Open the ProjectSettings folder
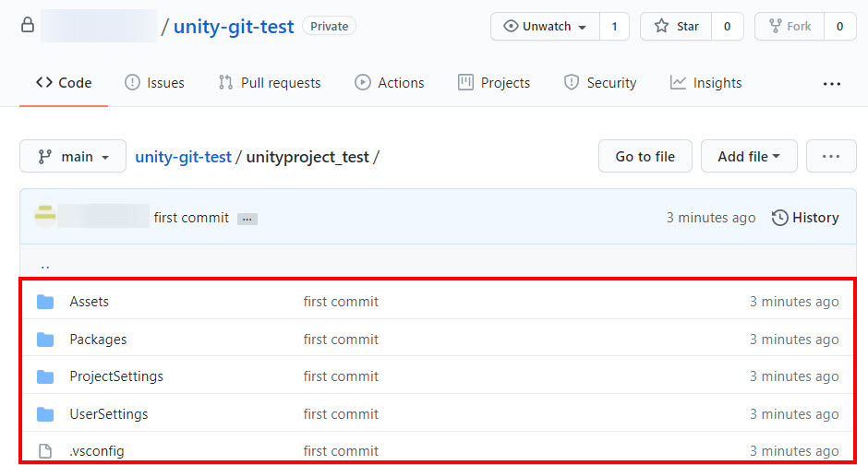 (x=116, y=376)
